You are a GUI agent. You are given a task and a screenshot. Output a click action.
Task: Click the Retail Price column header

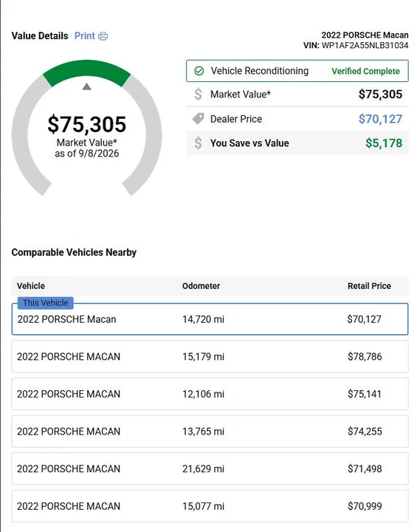[369, 286]
